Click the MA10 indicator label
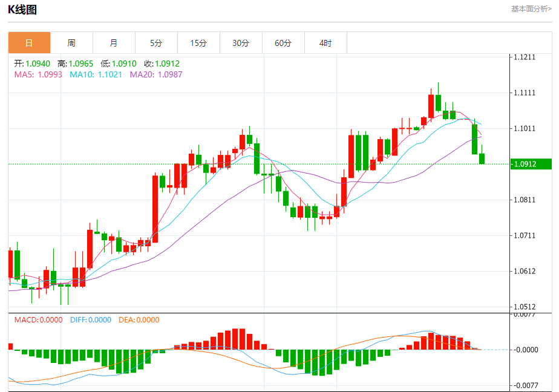Image resolution: width=559 pixels, height=392 pixels. 96,74
